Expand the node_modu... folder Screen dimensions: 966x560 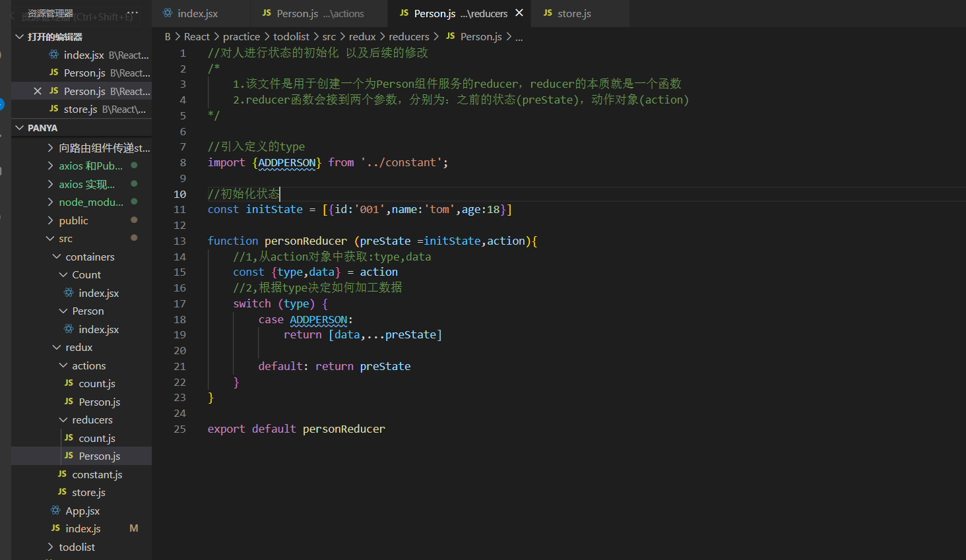click(x=82, y=202)
